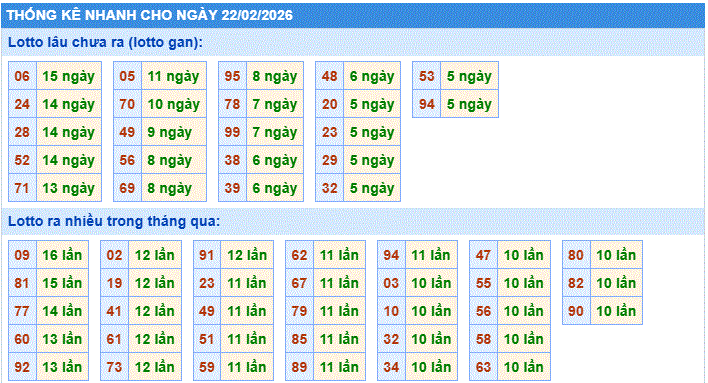
Task: Click '8 ngày' beside number 69
Action: pos(174,188)
